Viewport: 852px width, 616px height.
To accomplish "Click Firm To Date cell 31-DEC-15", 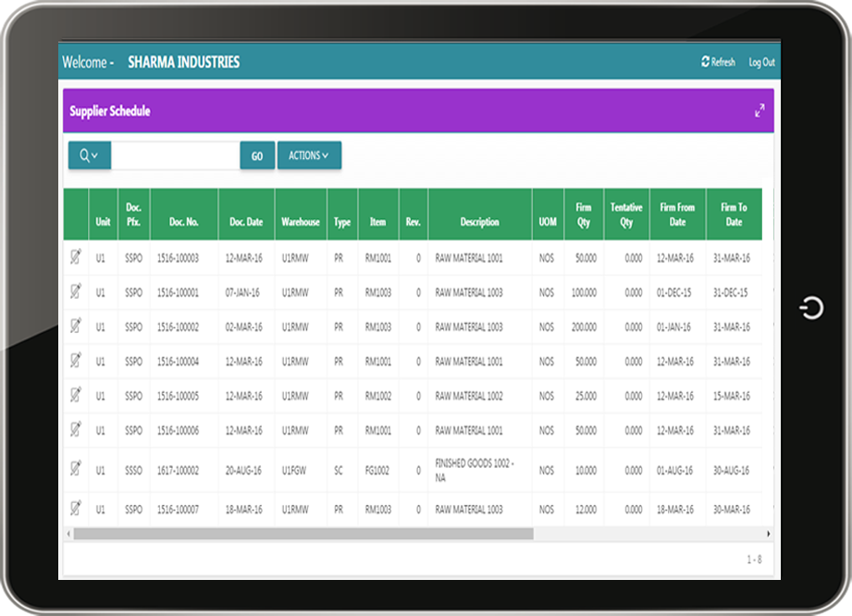I will coord(730,293).
